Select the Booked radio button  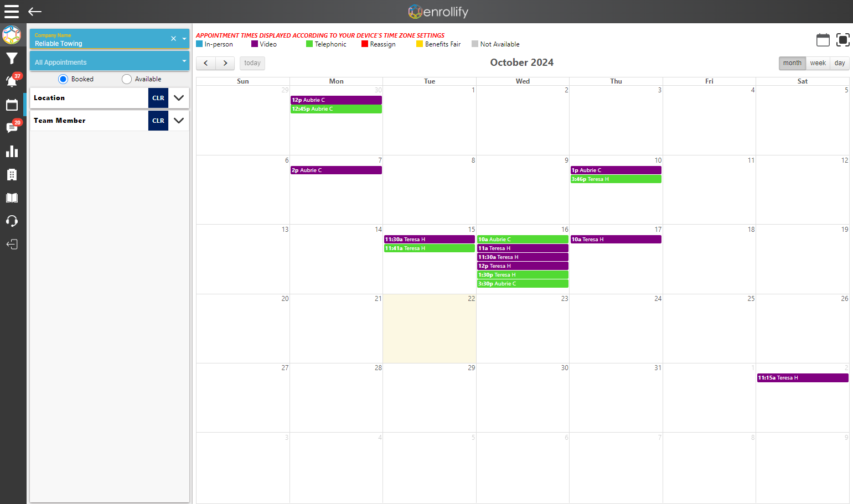(63, 79)
